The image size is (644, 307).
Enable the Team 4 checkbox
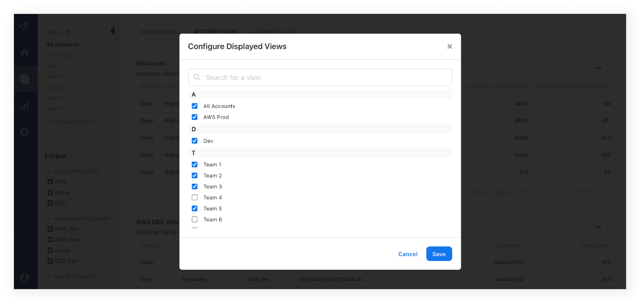[x=195, y=198]
